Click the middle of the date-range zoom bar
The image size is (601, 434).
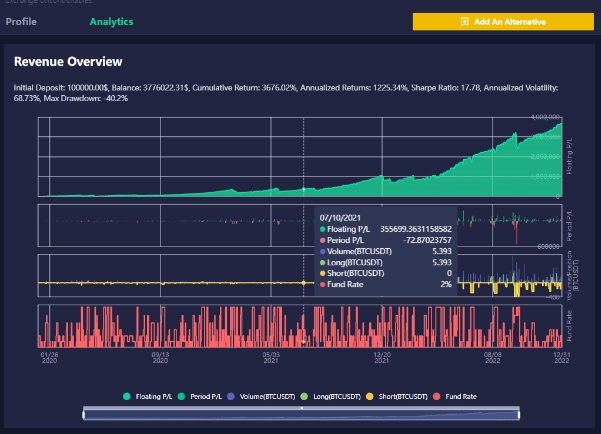pyautogui.click(x=301, y=412)
